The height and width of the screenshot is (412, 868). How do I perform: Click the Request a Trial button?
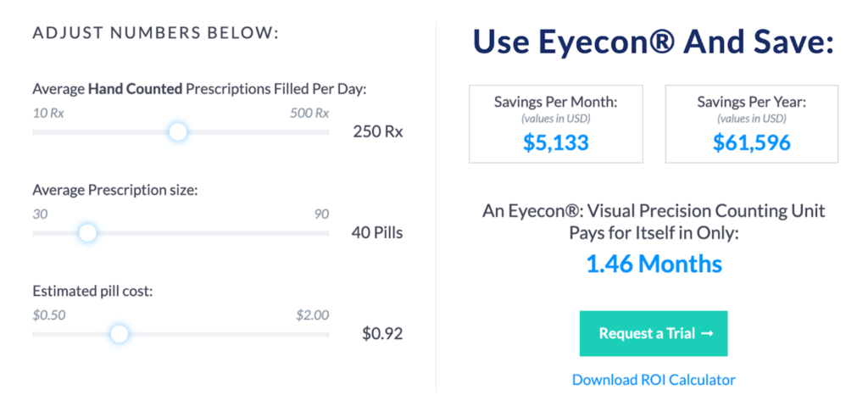coord(654,333)
